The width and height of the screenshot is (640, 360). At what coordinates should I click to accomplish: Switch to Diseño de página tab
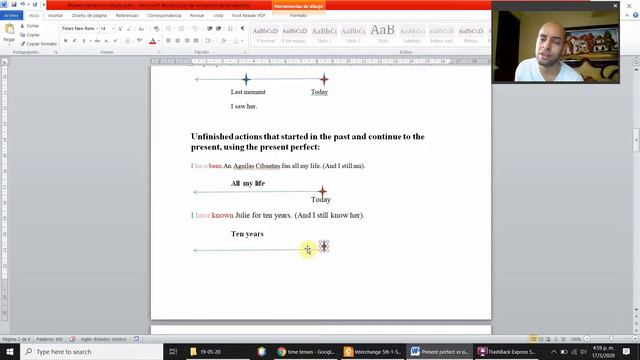point(89,16)
